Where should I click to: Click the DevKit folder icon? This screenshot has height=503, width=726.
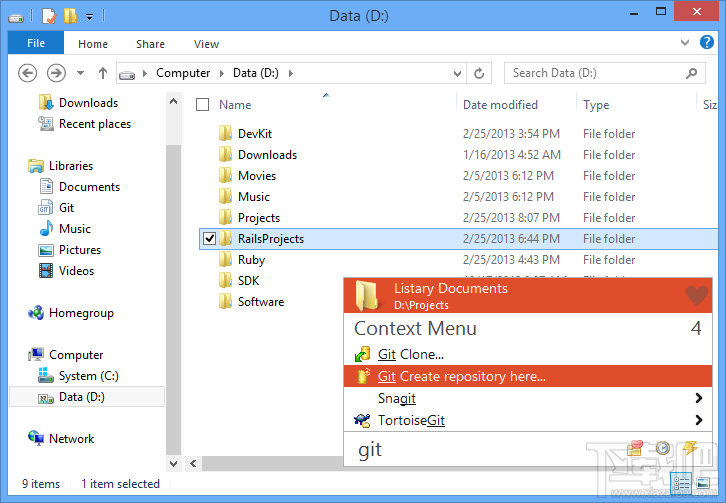coord(225,133)
